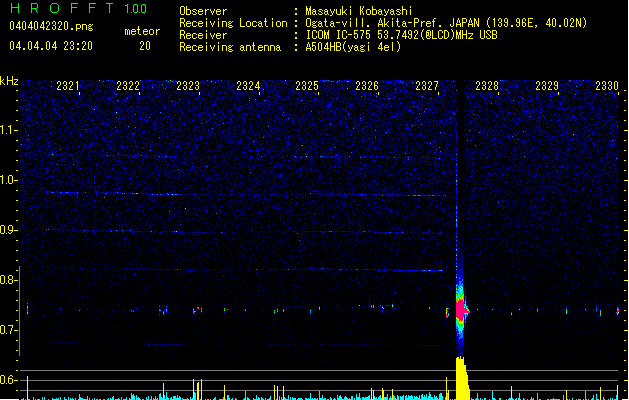Click the pink meteor echo burst in spectrogram
This screenshot has width=629, height=400.
[x=461, y=310]
